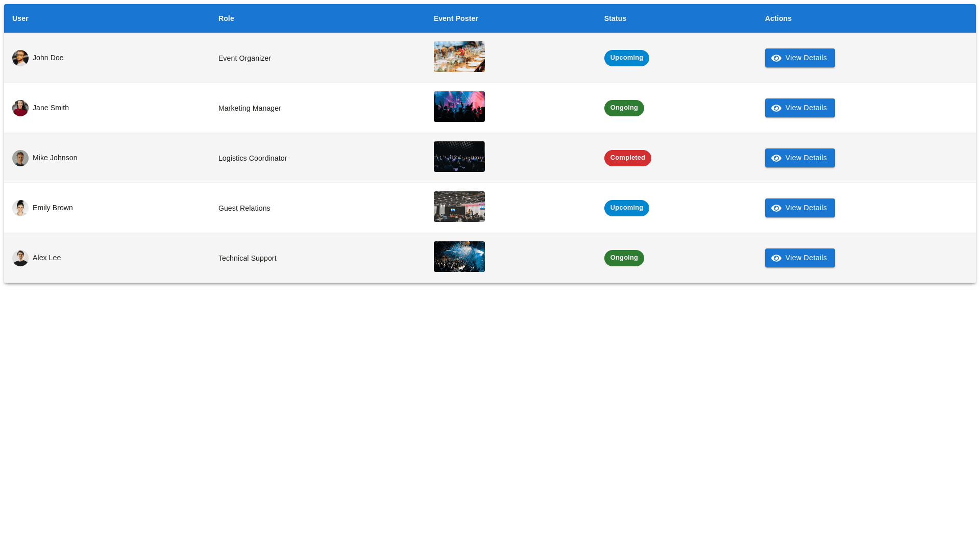The height and width of the screenshot is (551, 980).
Task: View details for Emily Brown
Action: point(799,208)
